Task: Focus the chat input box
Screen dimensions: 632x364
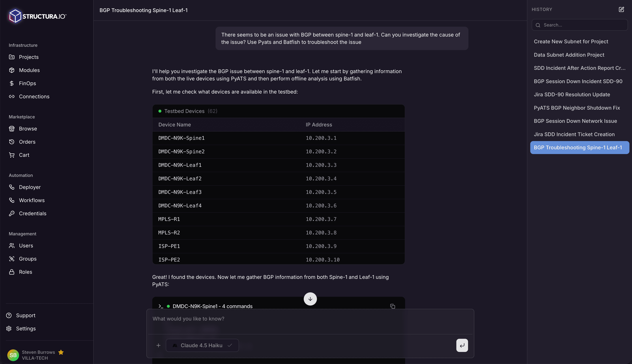Action: tap(300, 319)
